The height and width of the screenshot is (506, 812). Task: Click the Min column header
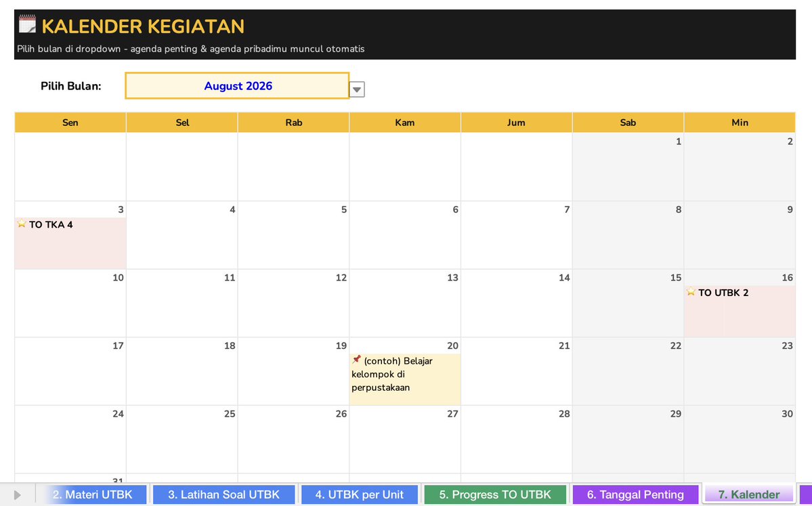(740, 122)
